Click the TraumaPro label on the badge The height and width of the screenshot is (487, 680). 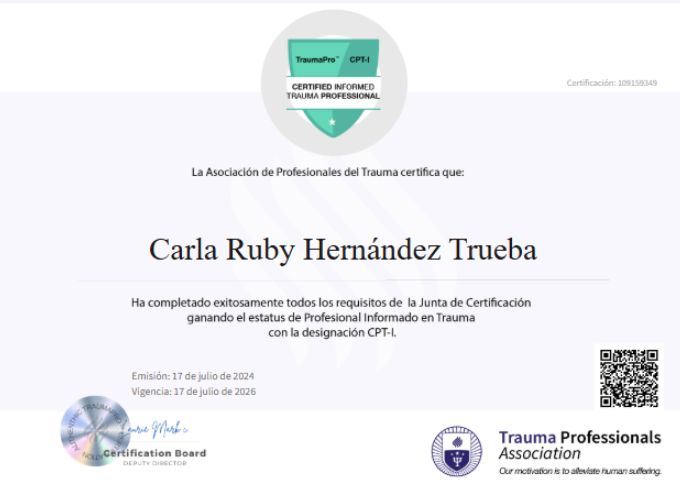tap(315, 61)
